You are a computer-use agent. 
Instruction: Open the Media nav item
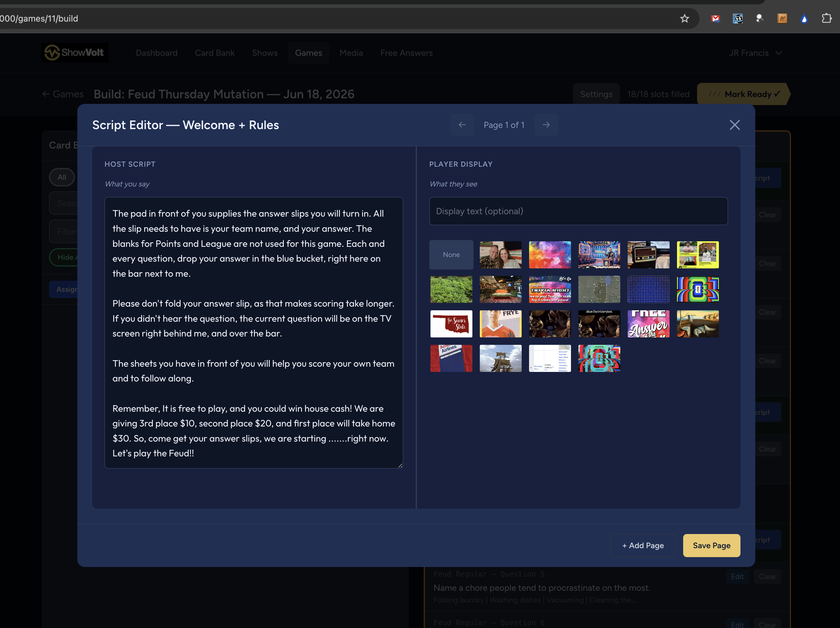coord(351,53)
